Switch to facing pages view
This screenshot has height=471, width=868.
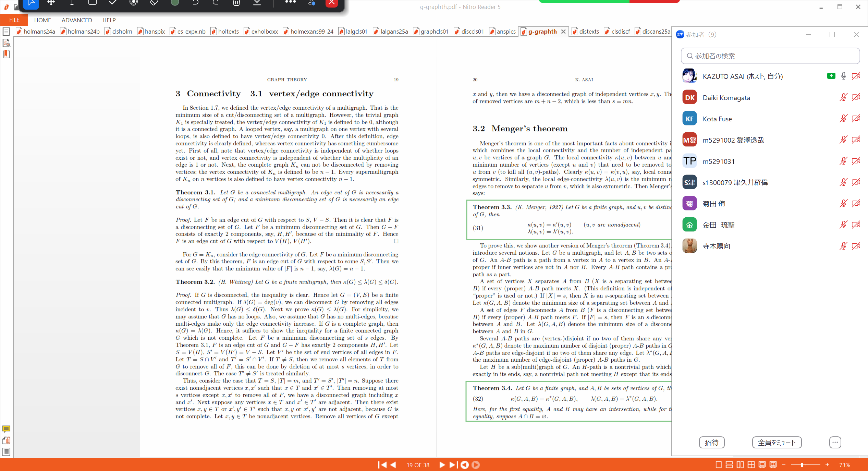pyautogui.click(x=740, y=465)
